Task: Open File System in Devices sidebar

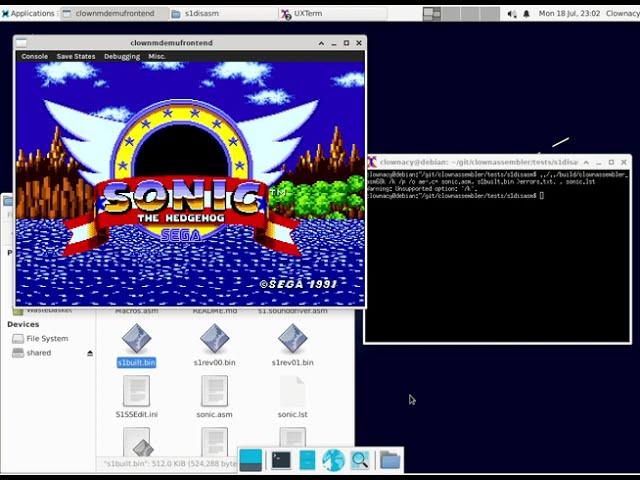Action: click(47, 338)
